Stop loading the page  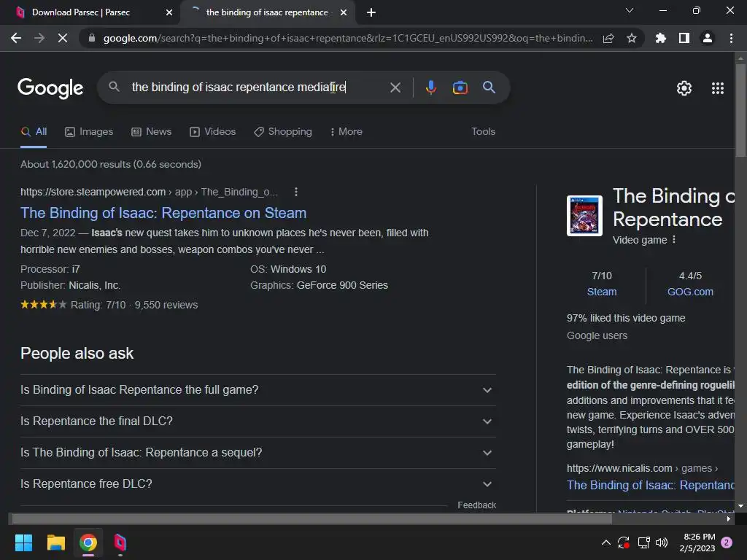(63, 38)
